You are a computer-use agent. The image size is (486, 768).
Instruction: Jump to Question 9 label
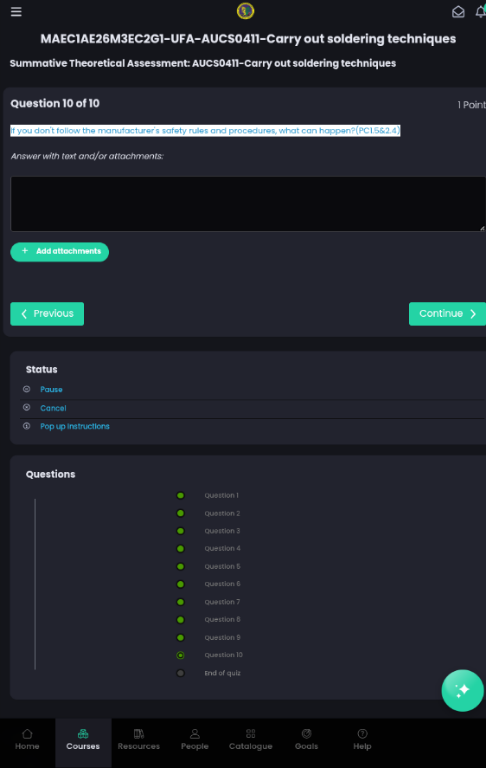click(222, 637)
